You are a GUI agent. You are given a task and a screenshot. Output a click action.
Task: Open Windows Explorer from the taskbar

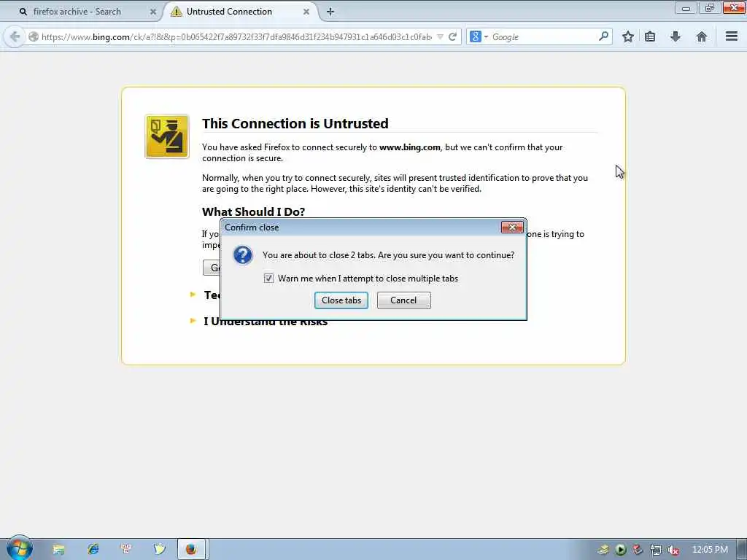tap(58, 549)
